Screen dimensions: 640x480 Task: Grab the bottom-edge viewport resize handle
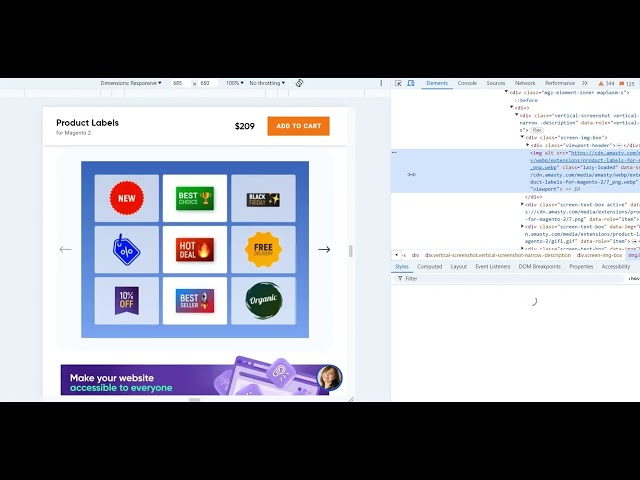195,399
